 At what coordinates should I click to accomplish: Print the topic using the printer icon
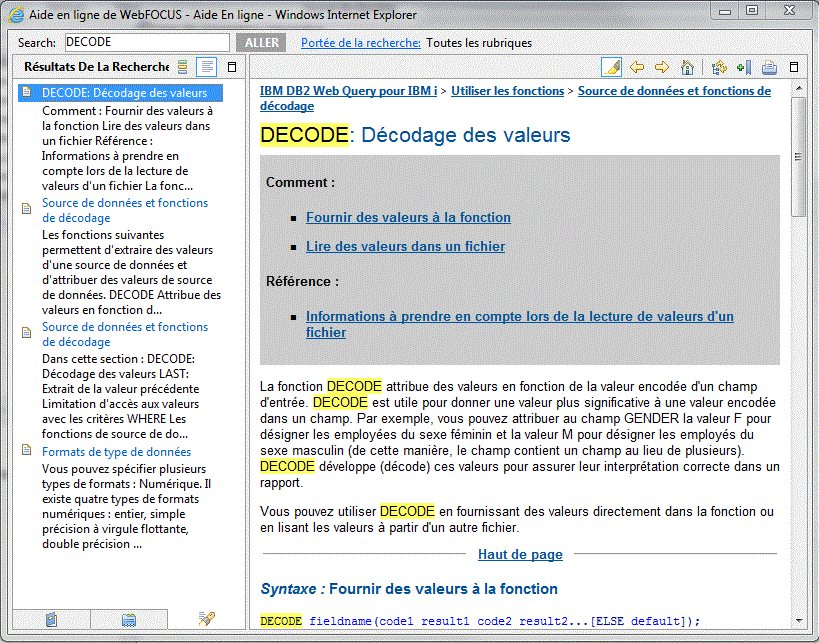click(769, 67)
